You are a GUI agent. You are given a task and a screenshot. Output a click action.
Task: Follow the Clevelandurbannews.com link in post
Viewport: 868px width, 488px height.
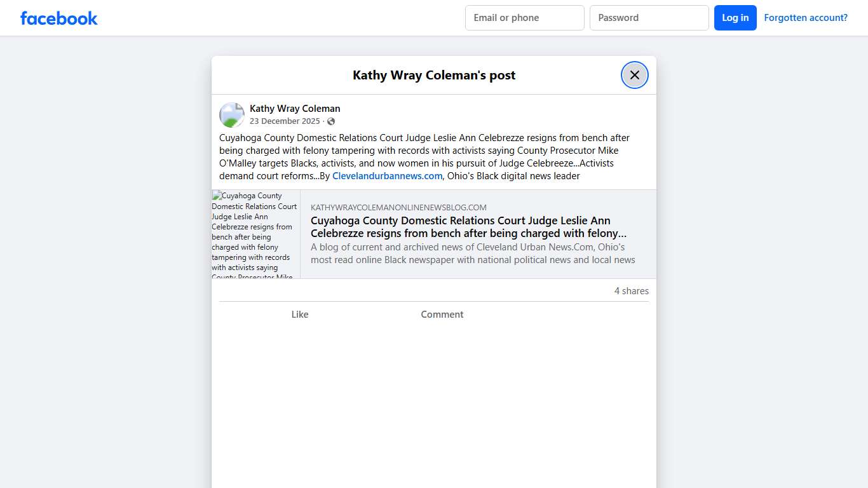pos(387,176)
